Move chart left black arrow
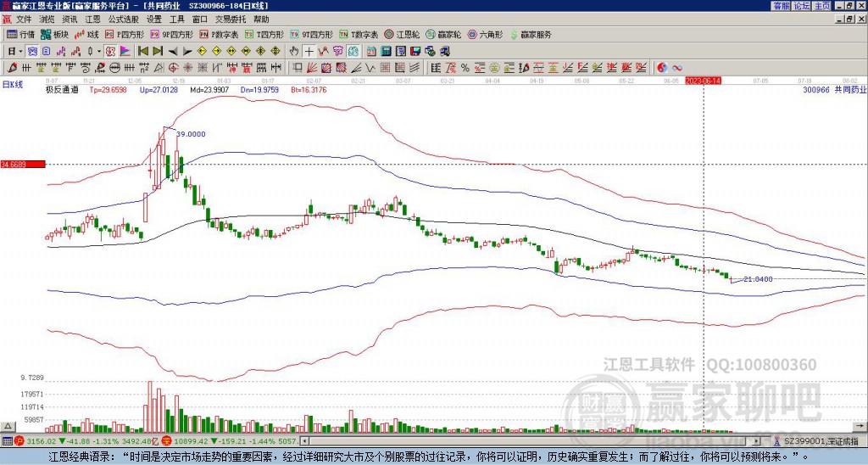Screen dimensions: 868x465 point(173,52)
